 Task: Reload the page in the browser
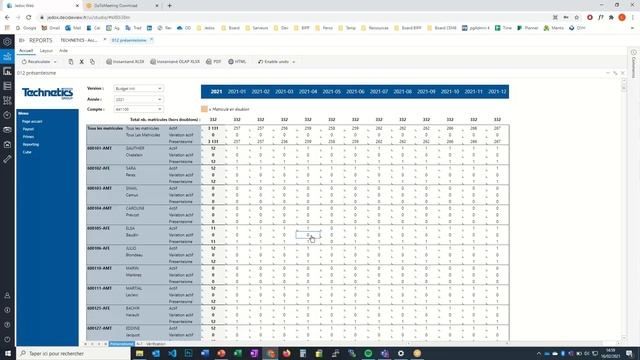(29, 18)
